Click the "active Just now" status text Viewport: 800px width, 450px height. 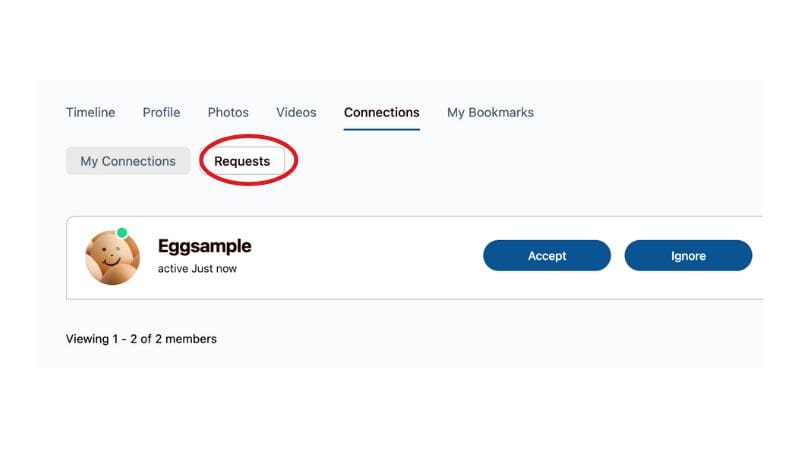197,268
